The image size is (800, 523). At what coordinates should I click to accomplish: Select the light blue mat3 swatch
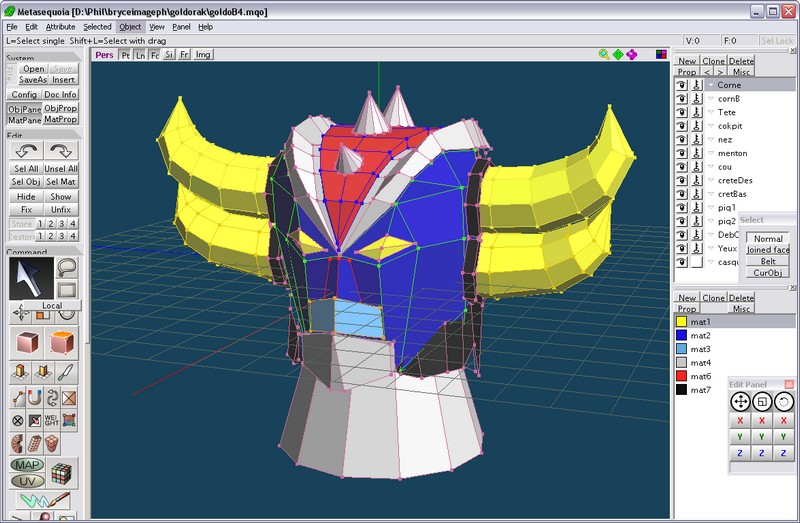coord(682,349)
